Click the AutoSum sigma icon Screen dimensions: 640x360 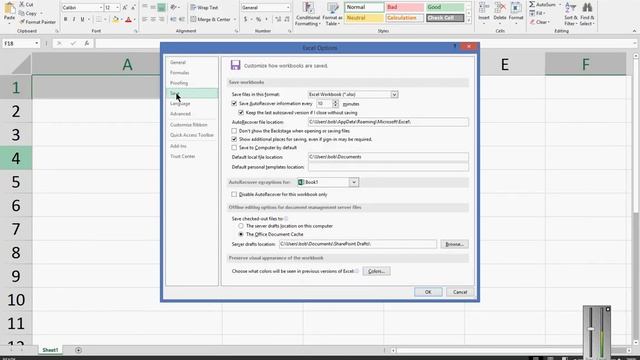point(532,4)
